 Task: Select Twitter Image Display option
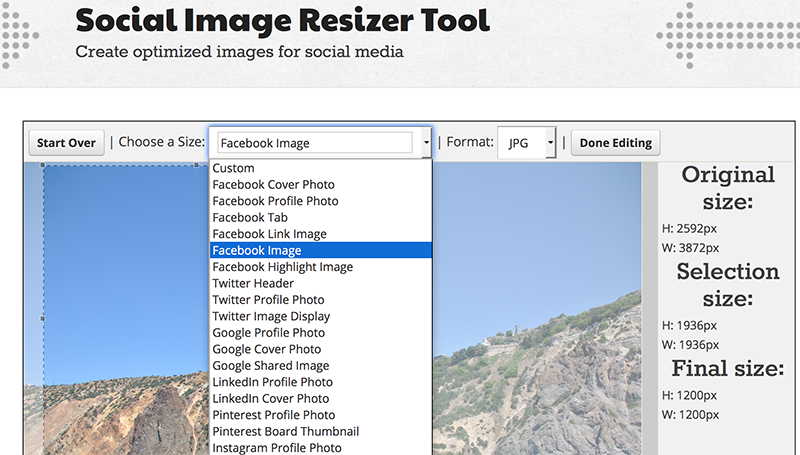click(x=320, y=316)
